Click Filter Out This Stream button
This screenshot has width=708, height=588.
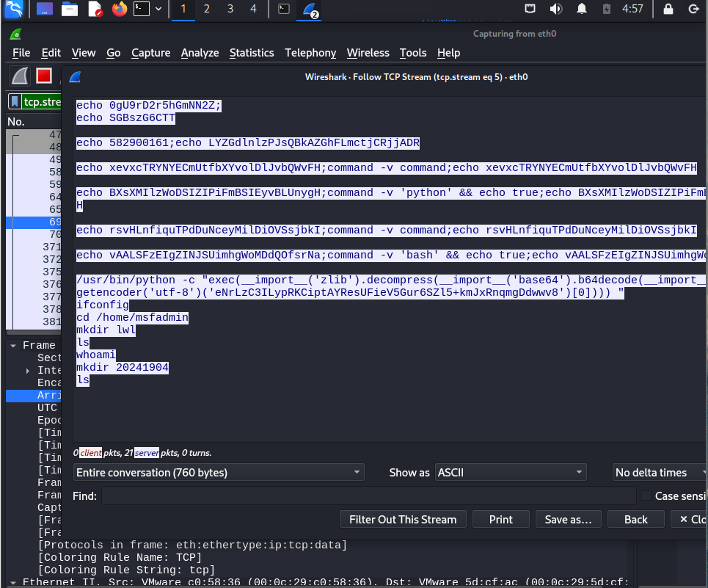(x=403, y=519)
